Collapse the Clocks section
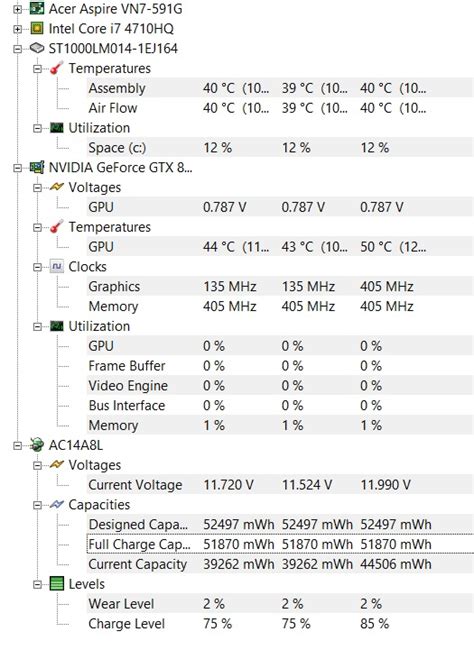 (x=37, y=267)
